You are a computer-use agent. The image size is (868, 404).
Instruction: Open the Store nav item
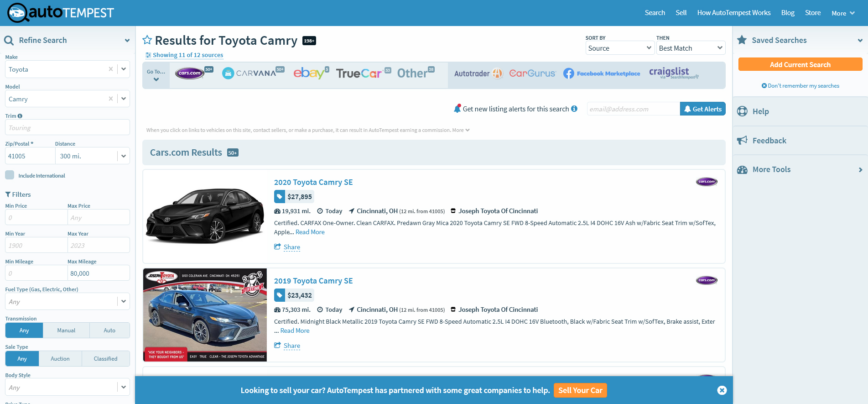813,13
